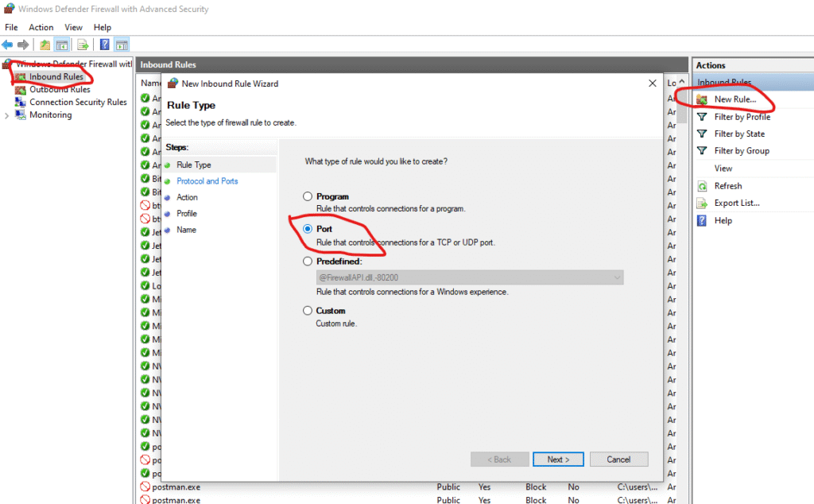Open the Action menu

point(41,27)
